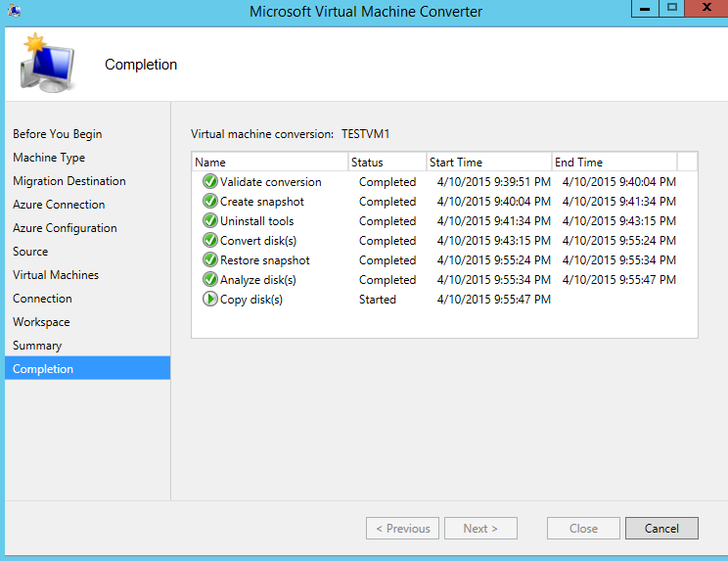Click the green check icon beside Convert disk(s)
Viewport: 728px width, 561px height.
tap(209, 240)
